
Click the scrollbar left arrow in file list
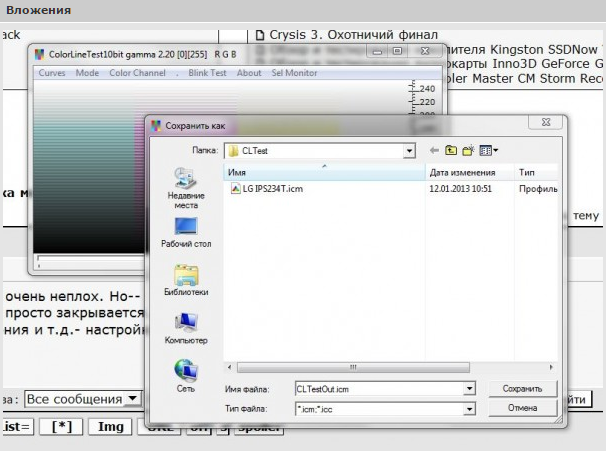(230, 367)
